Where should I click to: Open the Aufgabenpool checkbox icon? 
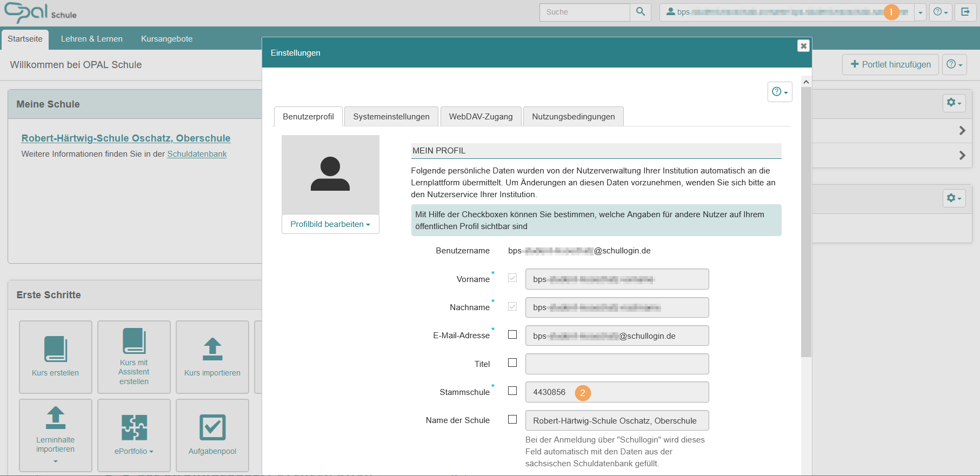tap(212, 427)
